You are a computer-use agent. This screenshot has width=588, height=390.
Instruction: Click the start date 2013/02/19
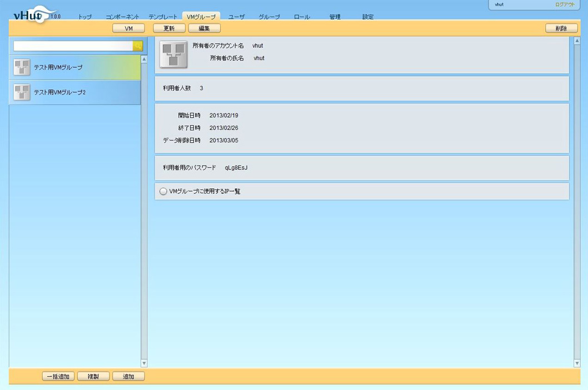pos(224,116)
